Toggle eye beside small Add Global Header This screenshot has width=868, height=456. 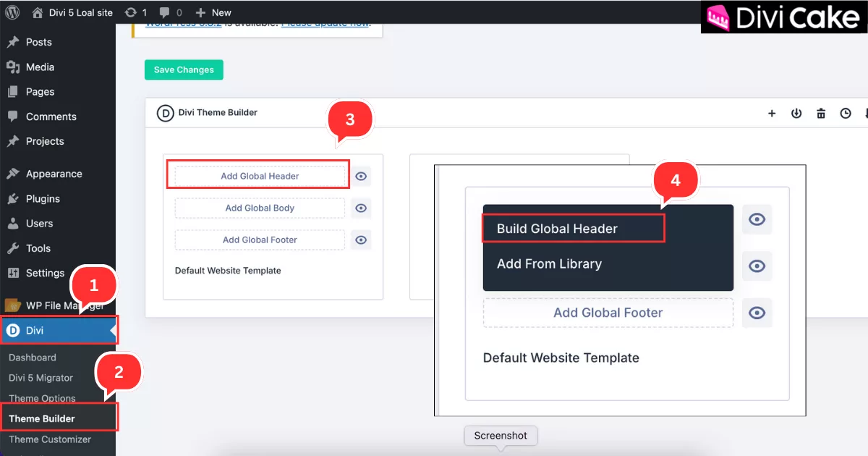(361, 176)
